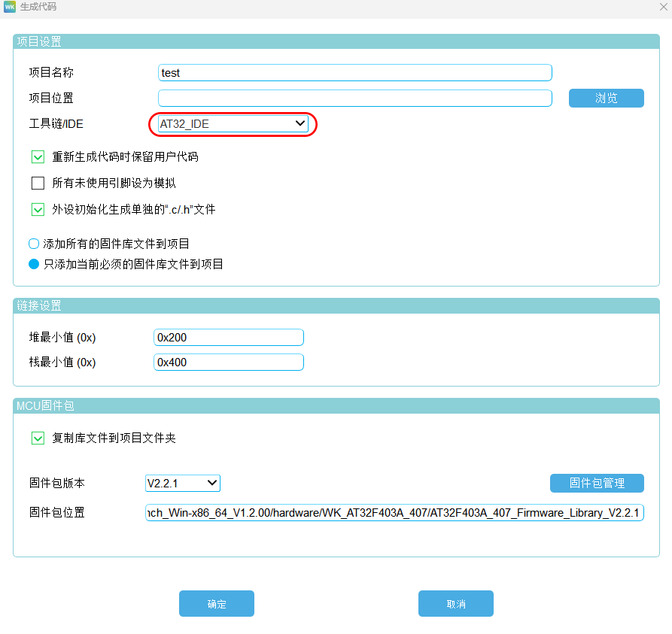
Task: Close the 生成代码 dialog window
Action: coord(662,7)
